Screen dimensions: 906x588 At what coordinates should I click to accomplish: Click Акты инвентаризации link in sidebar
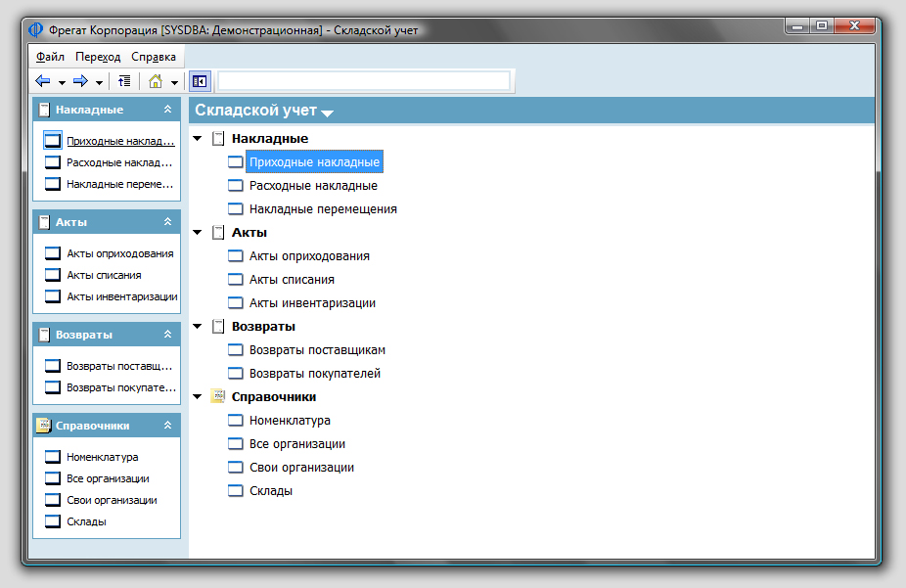pyautogui.click(x=122, y=296)
